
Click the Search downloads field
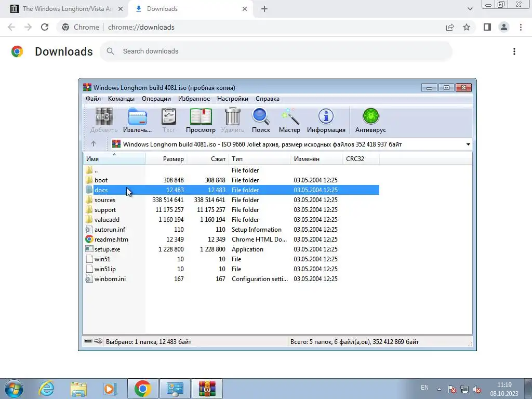click(276, 51)
